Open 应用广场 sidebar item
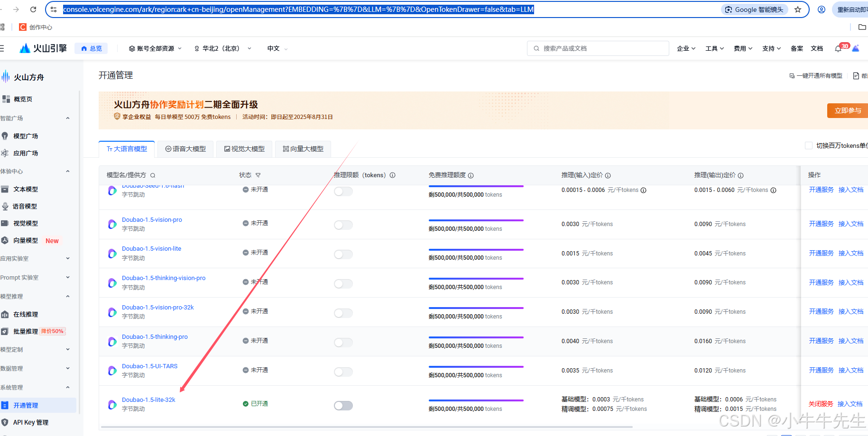Screen dimensions: 868x436 26,153
